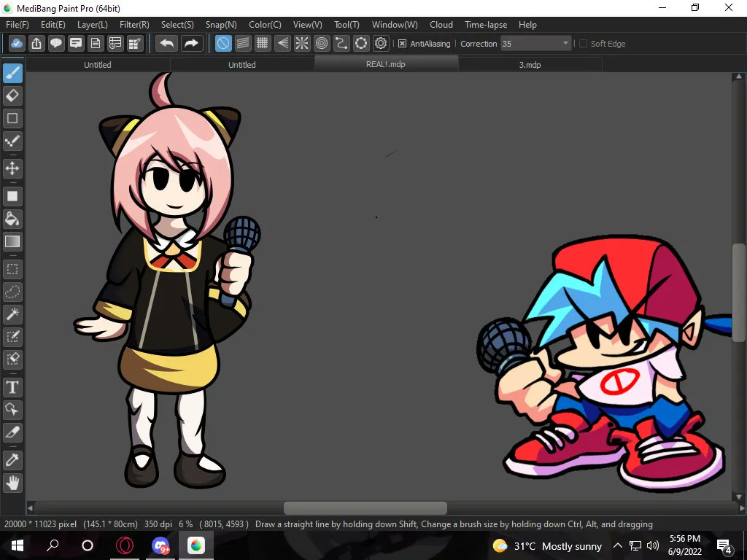Viewport: 747px width, 560px height.
Task: Select the Operation tool
Action: click(12, 410)
